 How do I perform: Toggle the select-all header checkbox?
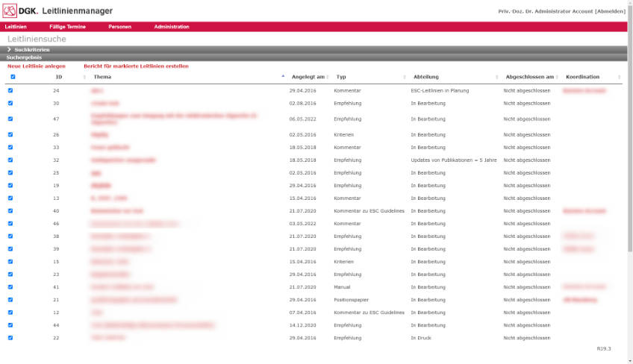click(x=13, y=77)
